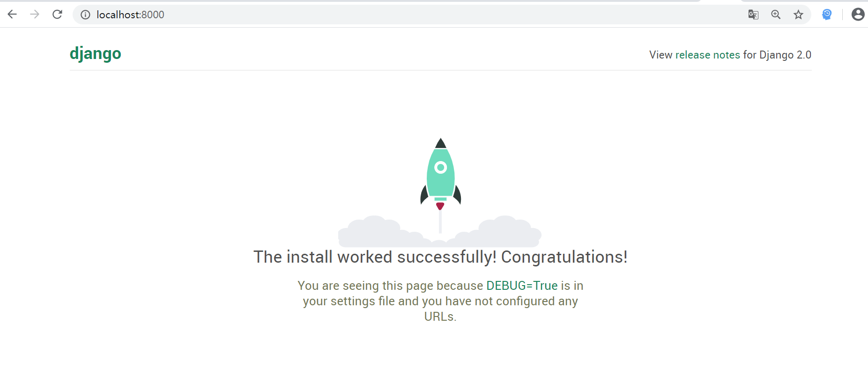This screenshot has height=368, width=868.
Task: Open the user profile avatar
Action: [x=858, y=15]
